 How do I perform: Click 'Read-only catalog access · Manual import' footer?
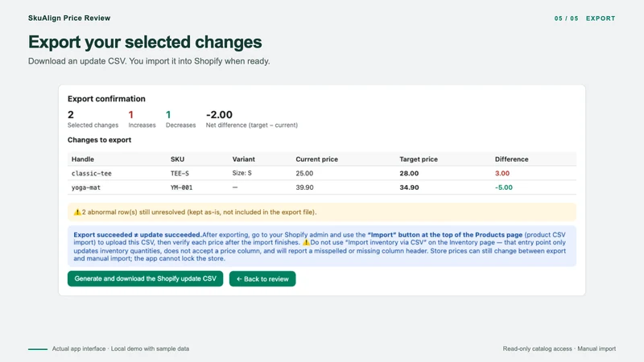[559, 348]
